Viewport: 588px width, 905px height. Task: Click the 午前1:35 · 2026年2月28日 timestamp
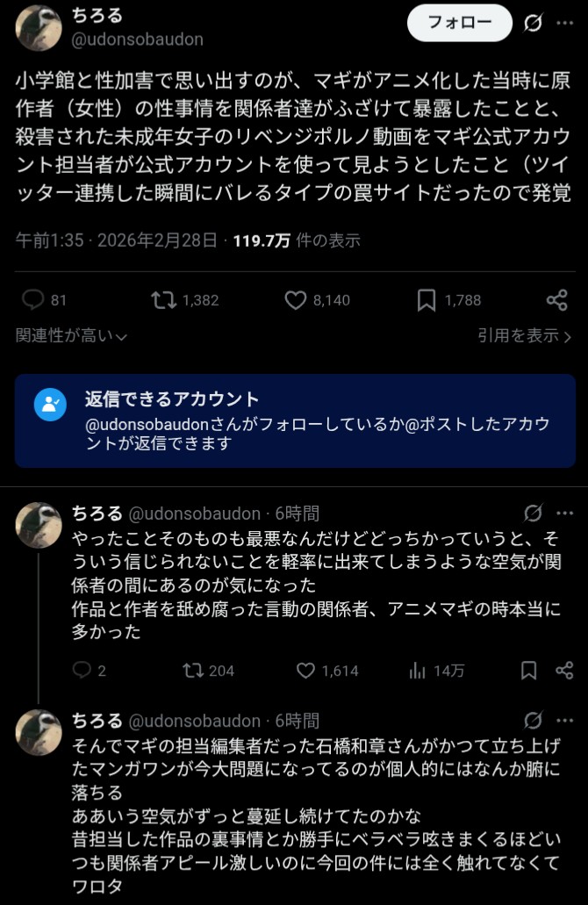point(117,241)
